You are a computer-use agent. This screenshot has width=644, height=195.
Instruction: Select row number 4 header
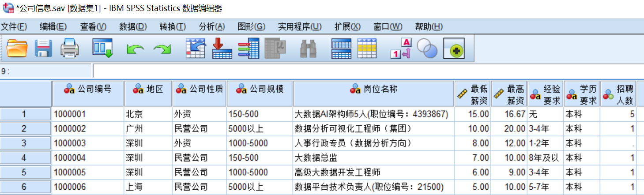[26, 158]
